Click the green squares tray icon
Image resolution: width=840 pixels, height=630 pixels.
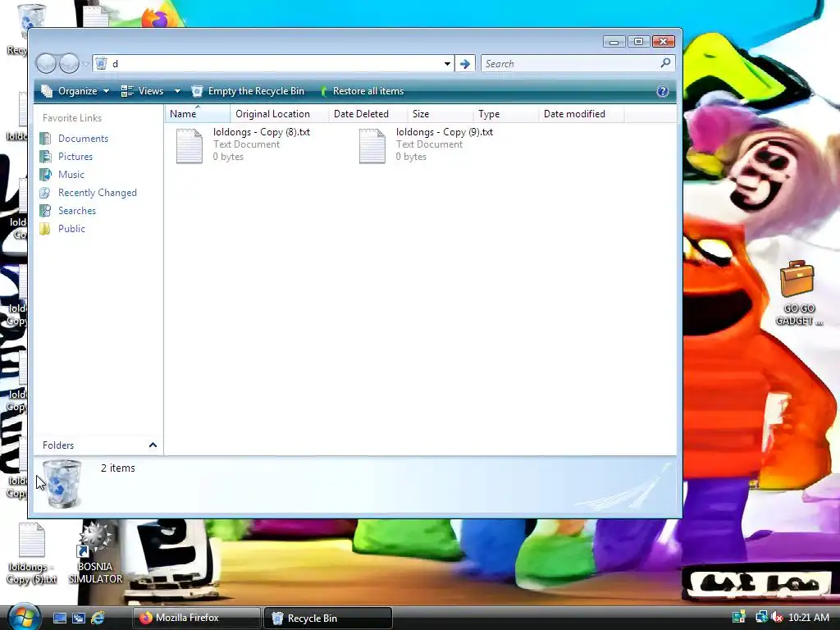[x=739, y=617]
